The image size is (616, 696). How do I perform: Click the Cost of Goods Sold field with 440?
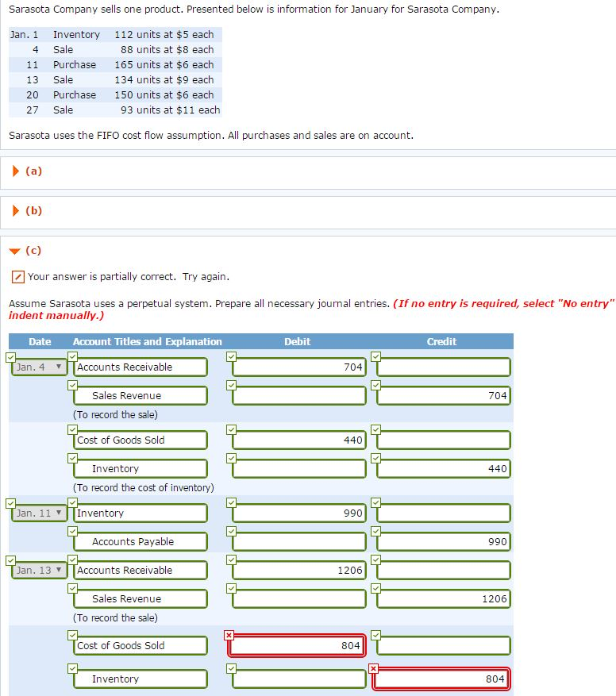click(141, 440)
